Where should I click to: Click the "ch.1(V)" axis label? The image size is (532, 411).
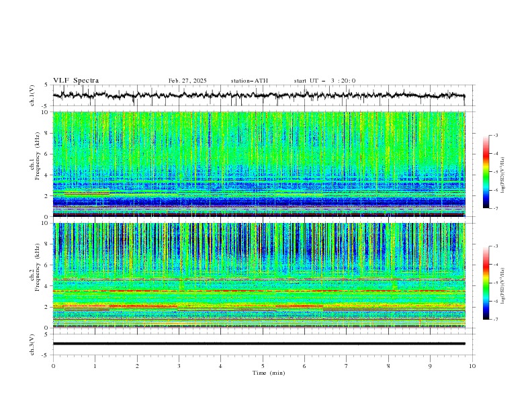pos(32,95)
